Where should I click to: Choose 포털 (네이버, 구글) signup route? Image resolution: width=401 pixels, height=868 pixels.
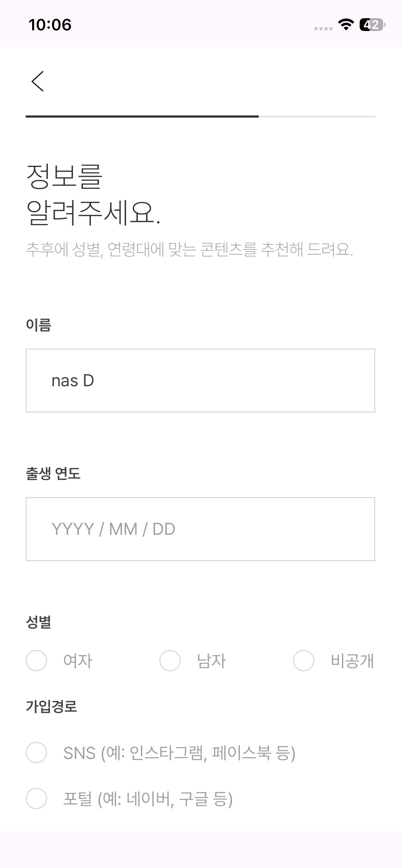[36, 798]
